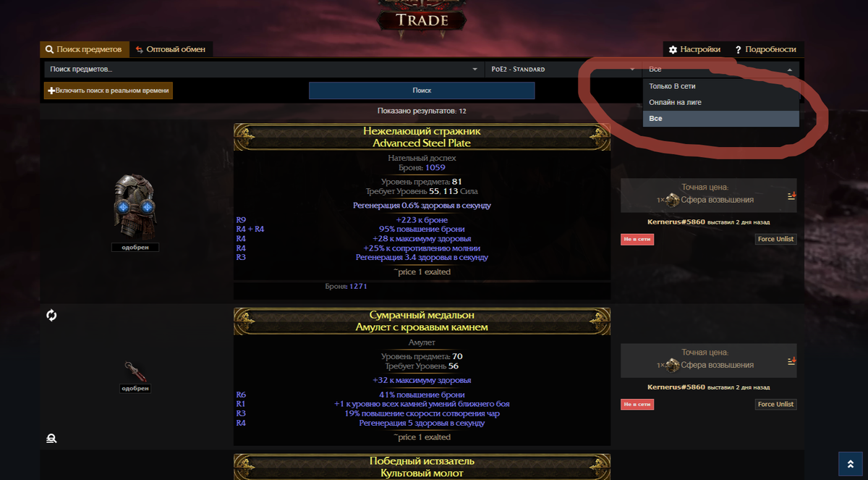Click the whisper icon on the amulet price
Screen dimensions: 868x480
792,361
